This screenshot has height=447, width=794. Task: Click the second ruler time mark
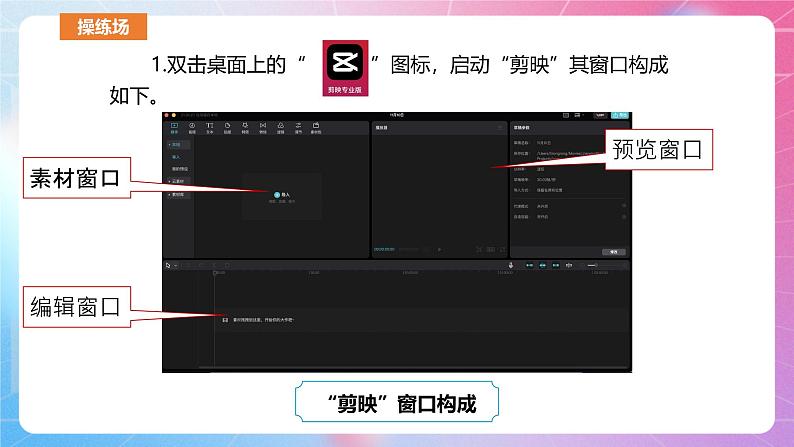[314, 273]
